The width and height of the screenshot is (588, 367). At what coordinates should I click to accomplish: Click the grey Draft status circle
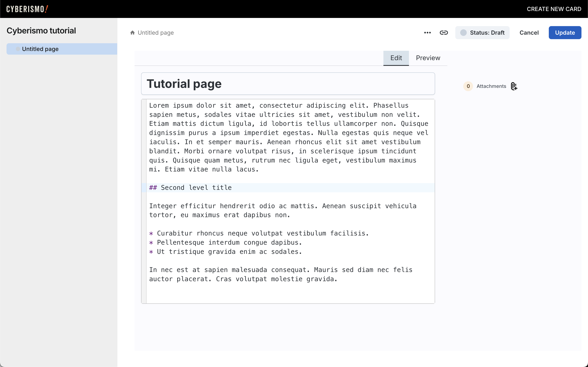(x=463, y=33)
